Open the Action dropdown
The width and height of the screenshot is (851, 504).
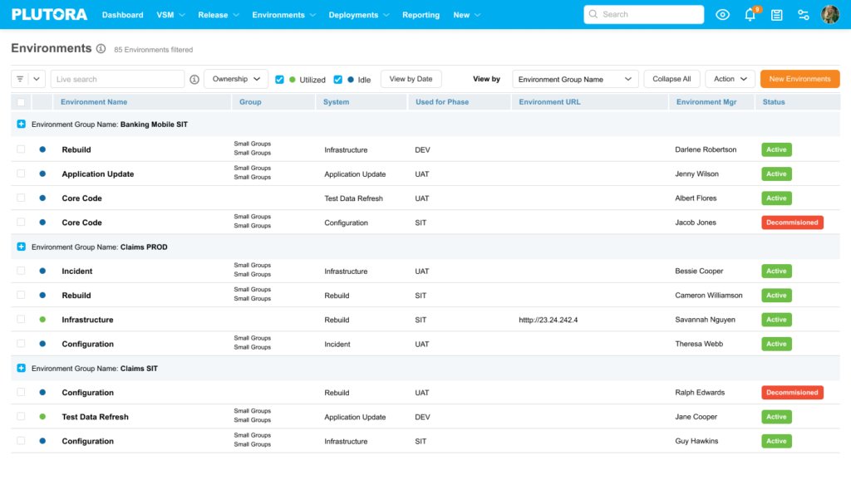click(730, 79)
